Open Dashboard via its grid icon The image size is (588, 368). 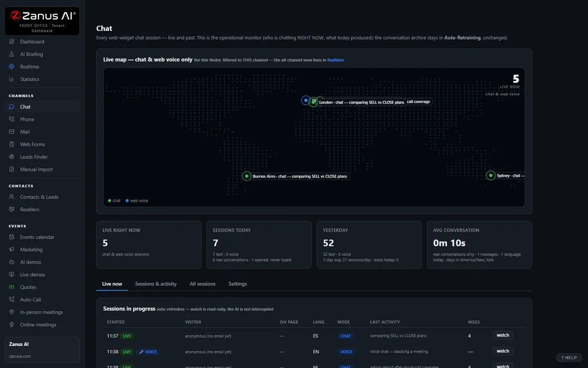pos(12,42)
